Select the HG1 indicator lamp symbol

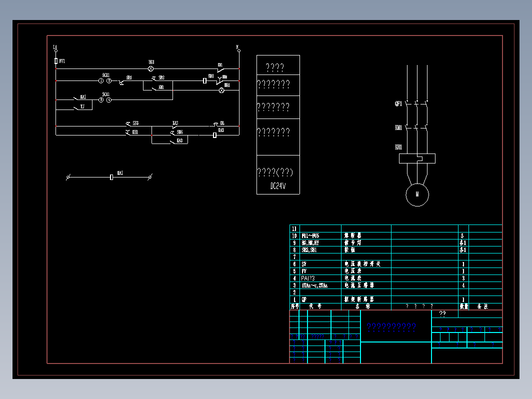pyautogui.click(x=151, y=69)
